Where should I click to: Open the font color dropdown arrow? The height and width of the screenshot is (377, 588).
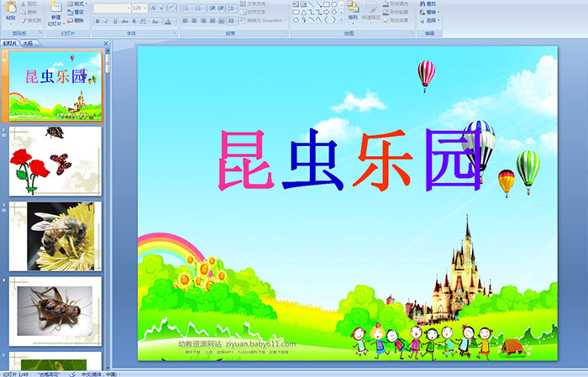[x=174, y=21]
